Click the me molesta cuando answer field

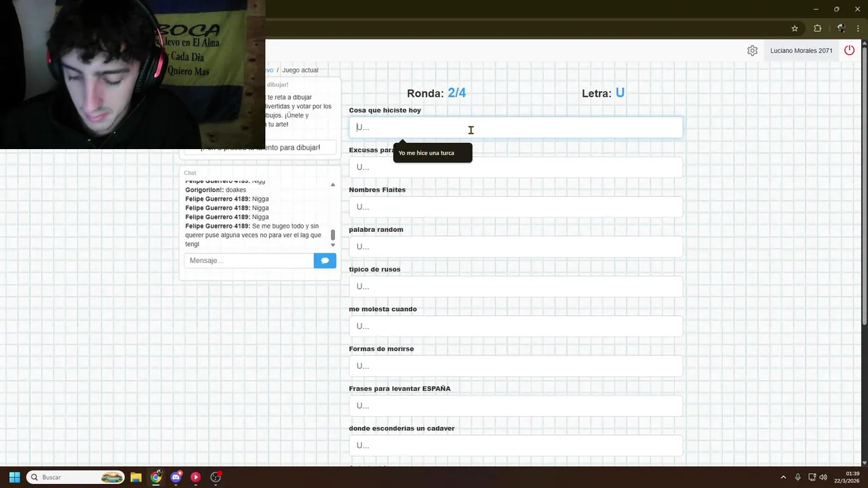[x=515, y=326]
